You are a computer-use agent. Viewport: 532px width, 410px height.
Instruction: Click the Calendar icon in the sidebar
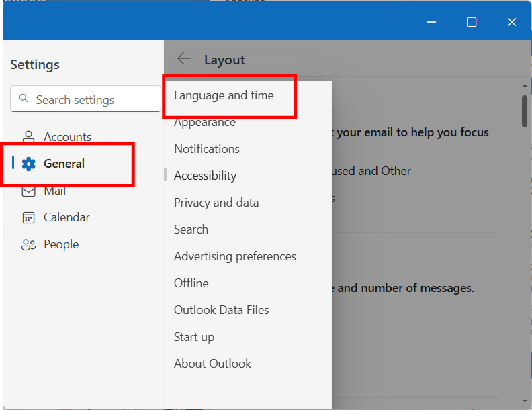(x=28, y=217)
